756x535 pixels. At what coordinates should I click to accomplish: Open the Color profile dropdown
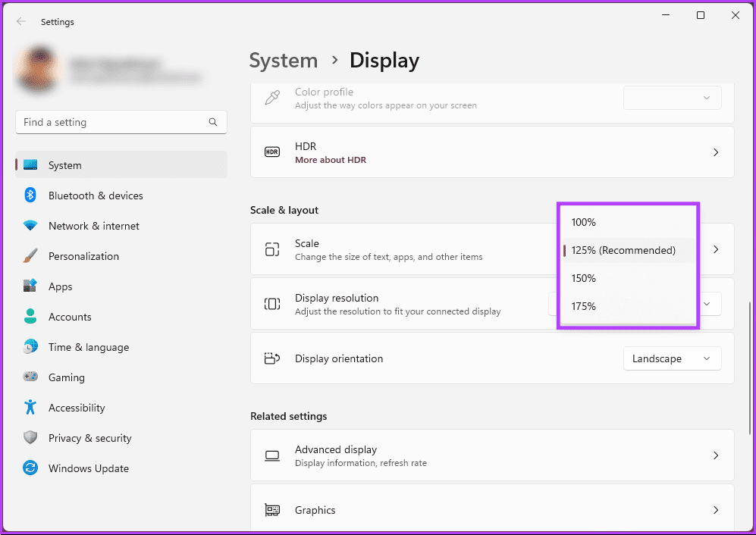pyautogui.click(x=672, y=98)
